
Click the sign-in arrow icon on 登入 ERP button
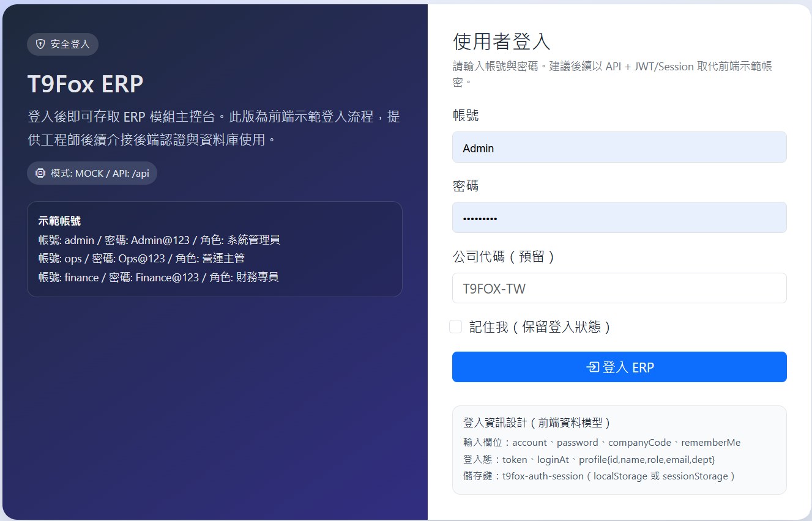[592, 367]
